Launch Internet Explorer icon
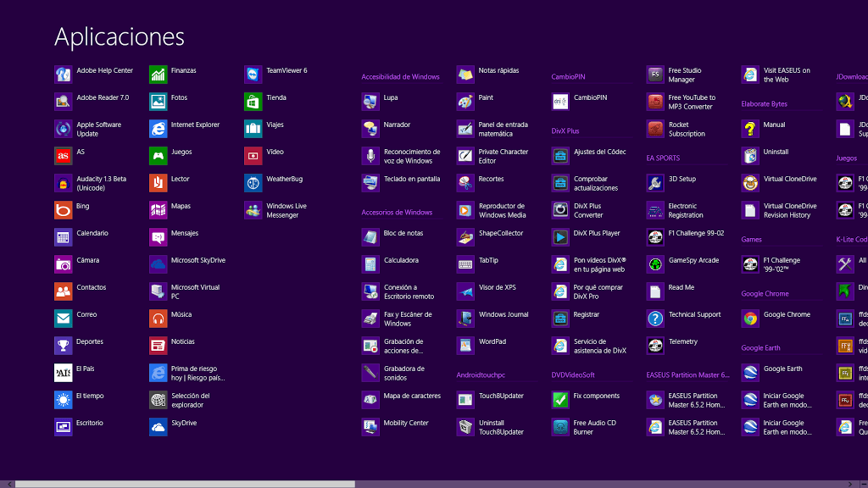This screenshot has width=868, height=488. [x=159, y=129]
